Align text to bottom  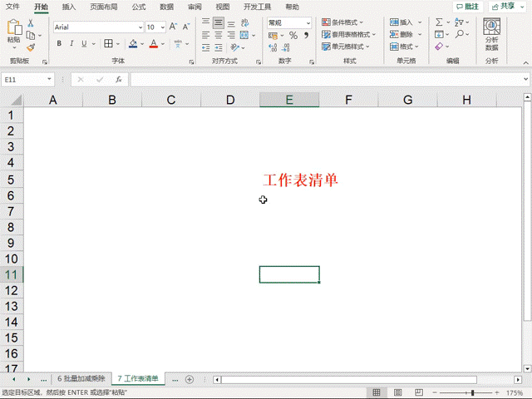tap(231, 23)
